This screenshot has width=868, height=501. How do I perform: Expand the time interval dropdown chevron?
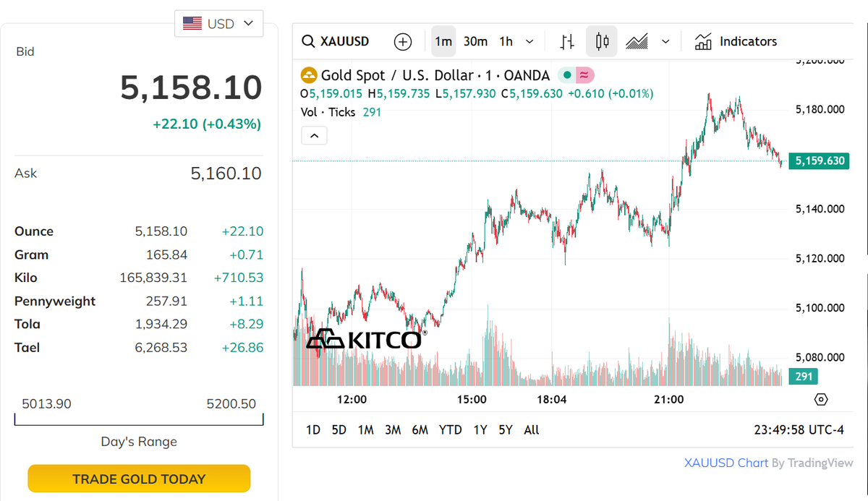(529, 41)
